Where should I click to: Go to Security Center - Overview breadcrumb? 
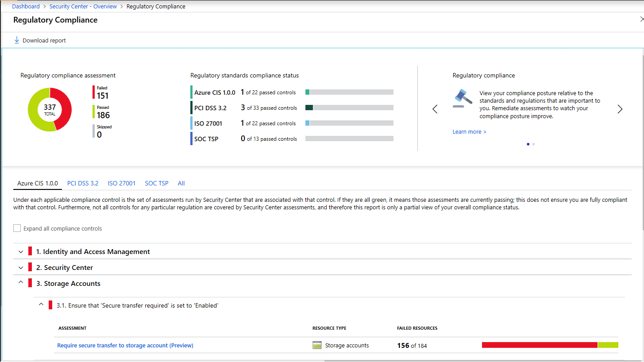click(x=83, y=7)
